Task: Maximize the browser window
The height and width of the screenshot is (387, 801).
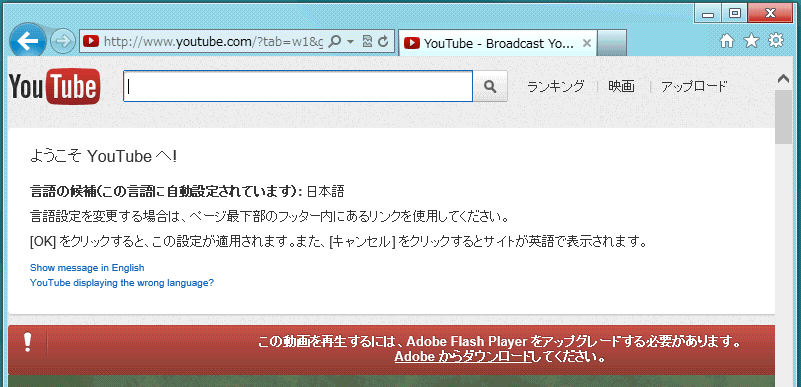Action: click(735, 14)
